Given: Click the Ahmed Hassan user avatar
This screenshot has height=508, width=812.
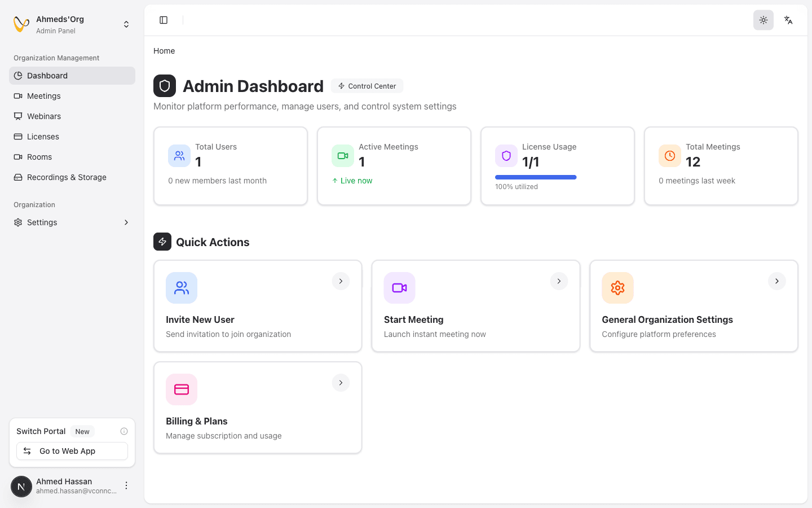Looking at the screenshot, I should click(x=21, y=487).
